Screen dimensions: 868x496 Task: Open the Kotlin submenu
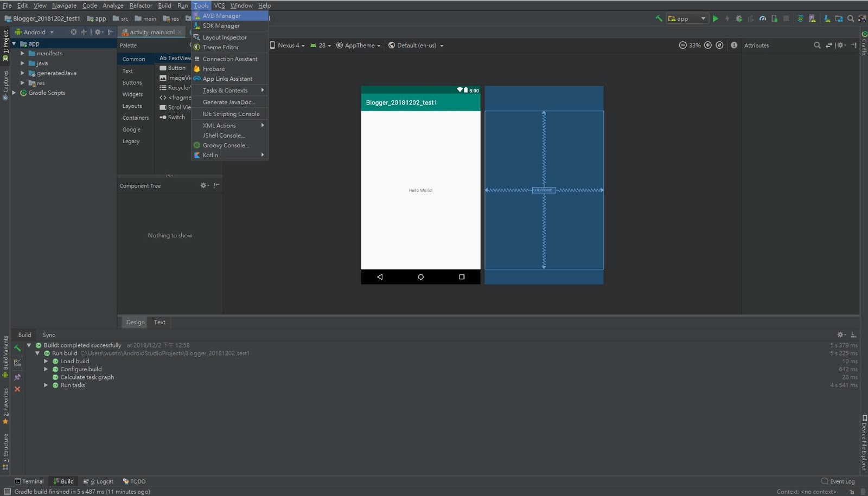click(230, 155)
